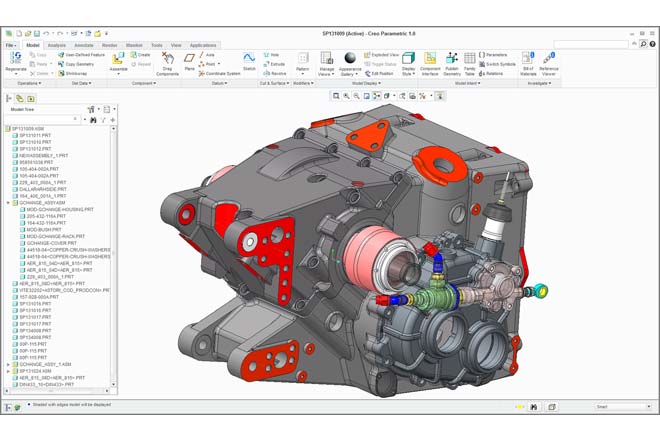Image resolution: width=660 pixels, height=440 pixels.
Task: Click the Help question mark icon
Action: click(x=652, y=44)
